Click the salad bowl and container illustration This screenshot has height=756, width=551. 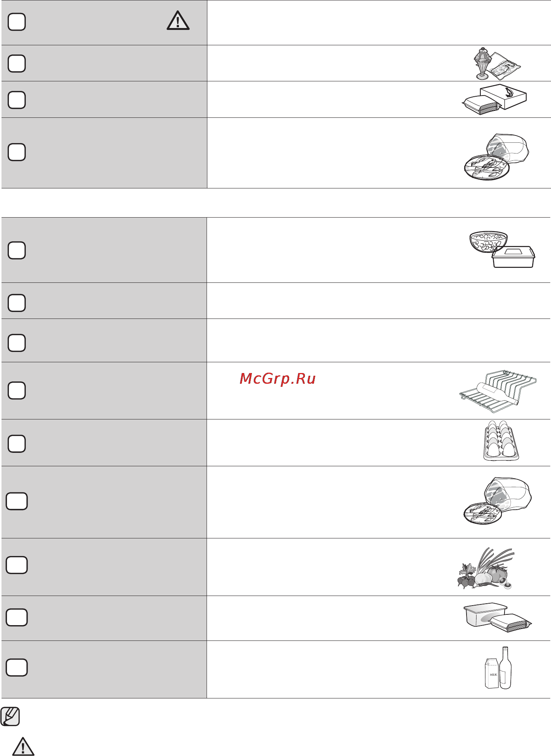tap(502, 249)
